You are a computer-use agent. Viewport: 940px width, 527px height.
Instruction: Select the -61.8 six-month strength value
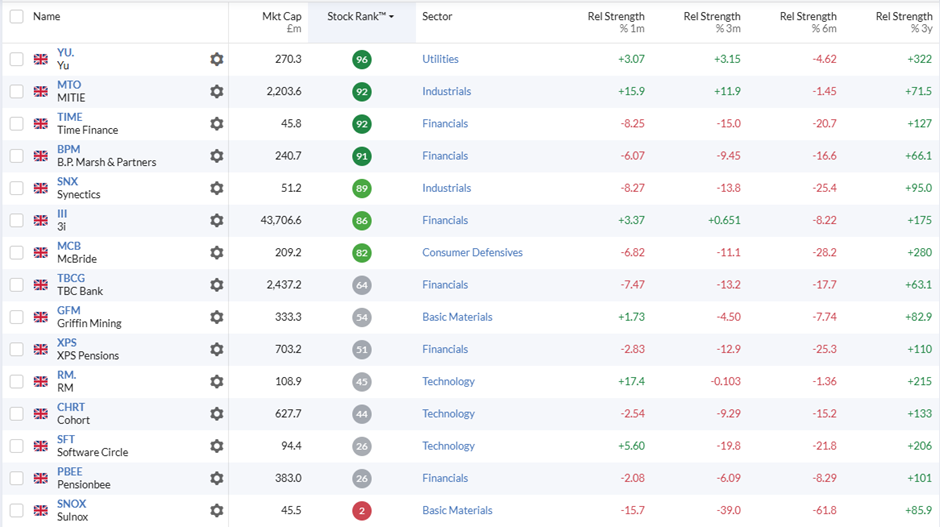point(824,511)
